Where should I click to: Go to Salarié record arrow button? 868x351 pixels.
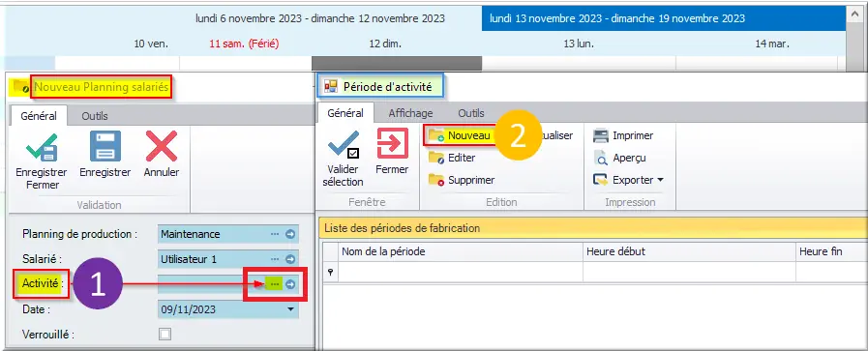pyautogui.click(x=290, y=259)
